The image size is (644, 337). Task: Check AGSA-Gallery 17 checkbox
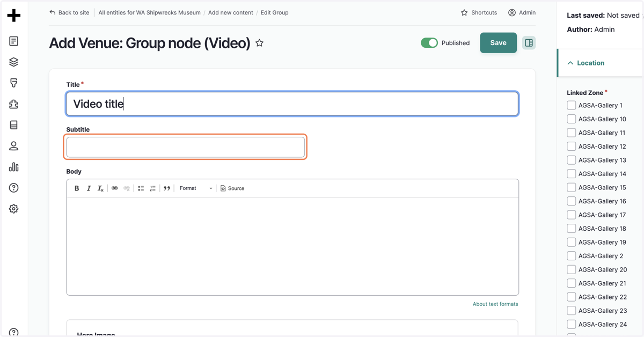[572, 215]
